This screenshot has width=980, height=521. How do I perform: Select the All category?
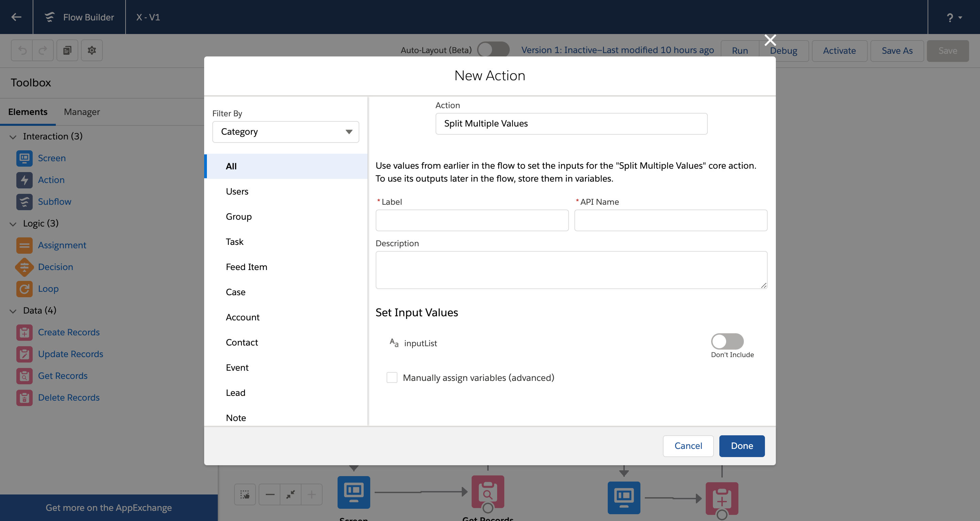click(x=286, y=166)
